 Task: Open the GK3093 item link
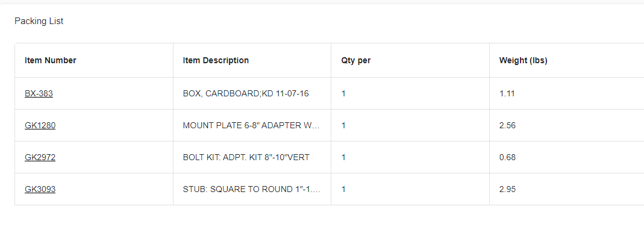coord(40,190)
